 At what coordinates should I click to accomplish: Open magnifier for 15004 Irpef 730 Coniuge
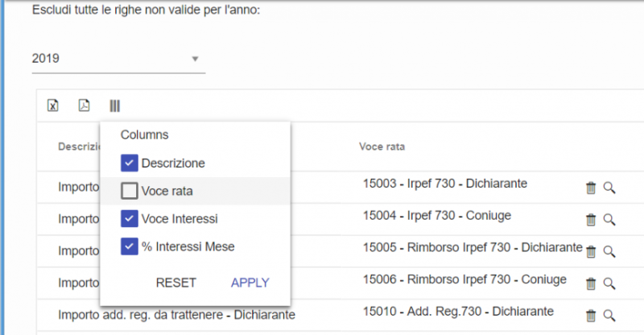[x=609, y=219]
